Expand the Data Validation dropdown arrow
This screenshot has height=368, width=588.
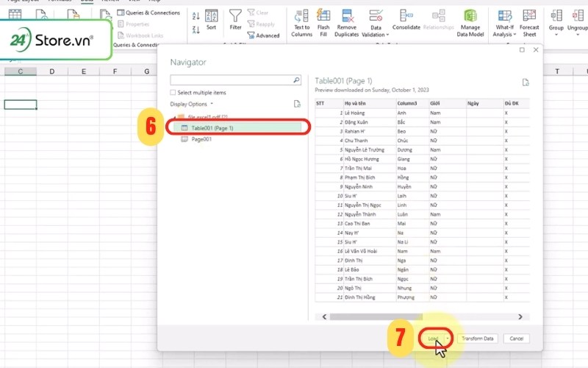click(387, 35)
